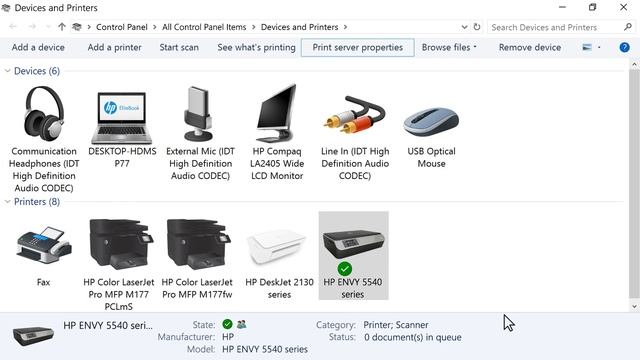Viewport: 640px width, 360px height.
Task: Click Remove device
Action: click(529, 47)
